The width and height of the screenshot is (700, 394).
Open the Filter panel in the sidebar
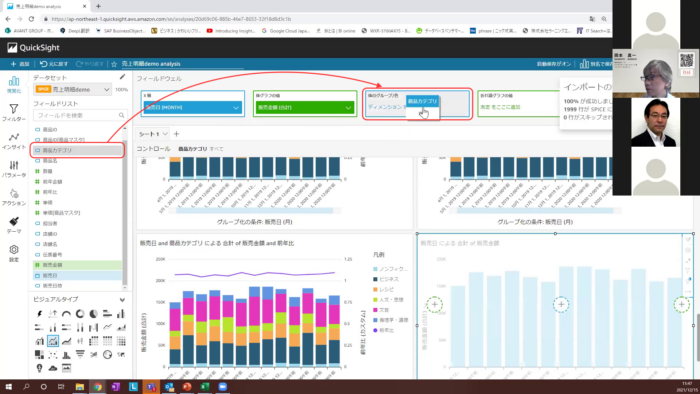click(x=14, y=112)
